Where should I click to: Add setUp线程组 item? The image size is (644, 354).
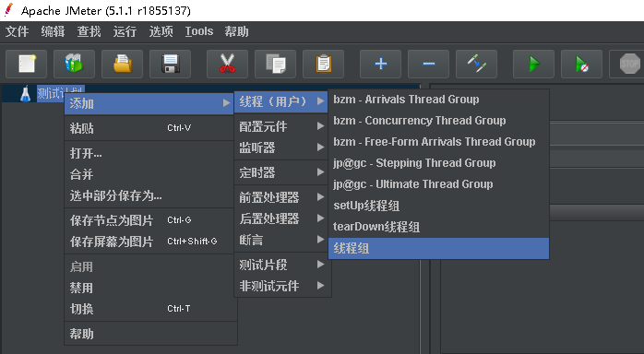click(438, 206)
